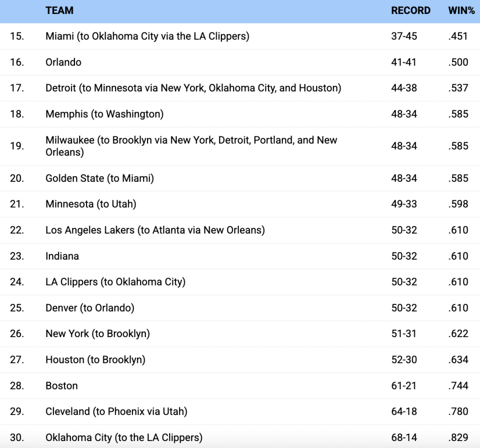
Task: Click Houston's 52-30 record
Action: (x=404, y=360)
